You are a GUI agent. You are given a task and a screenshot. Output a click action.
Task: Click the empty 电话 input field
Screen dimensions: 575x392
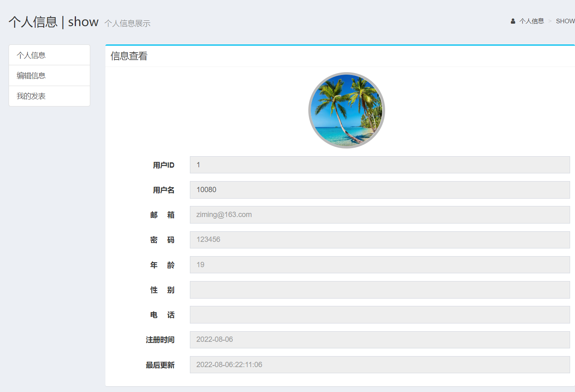(379, 314)
